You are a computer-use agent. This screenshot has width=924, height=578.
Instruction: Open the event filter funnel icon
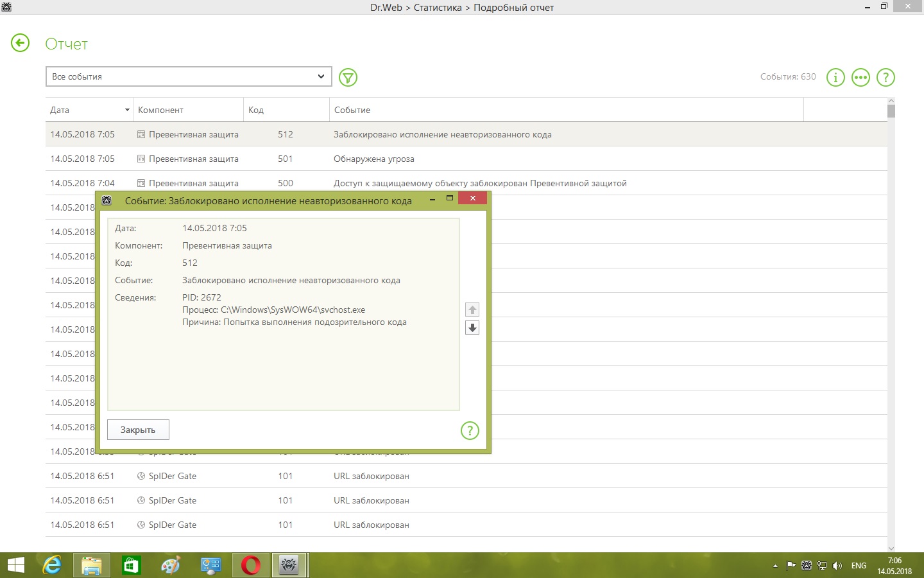pos(348,78)
